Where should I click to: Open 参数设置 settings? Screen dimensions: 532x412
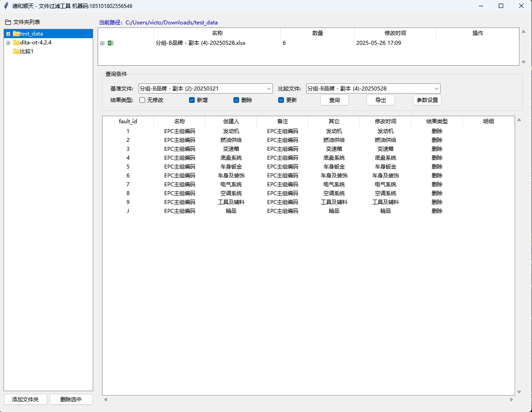coord(427,100)
